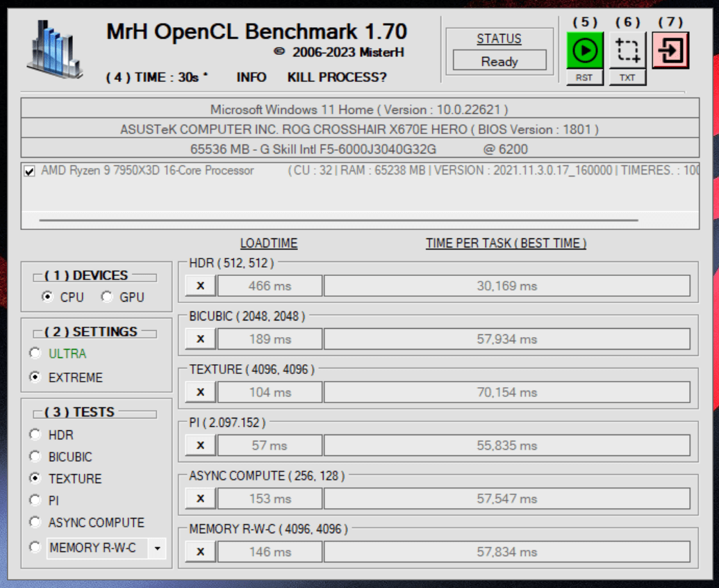This screenshot has width=719, height=588.
Task: Select the HDR test radio button
Action: (x=35, y=434)
